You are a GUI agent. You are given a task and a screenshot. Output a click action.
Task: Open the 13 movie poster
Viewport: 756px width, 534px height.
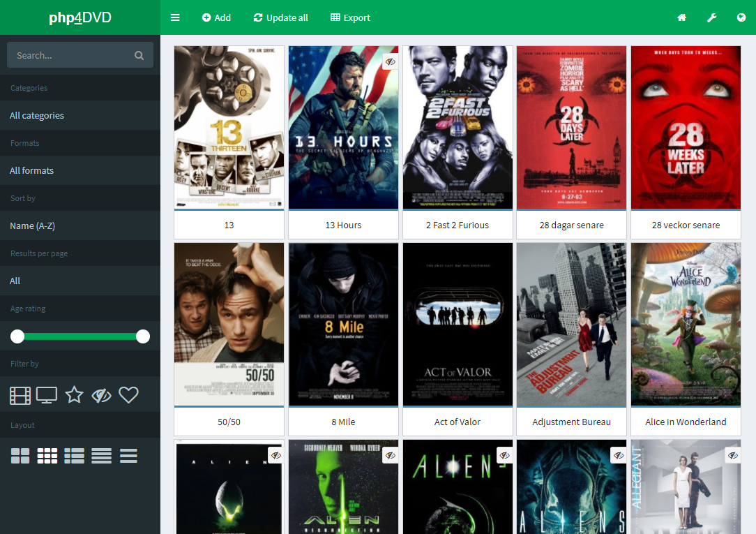tap(229, 127)
